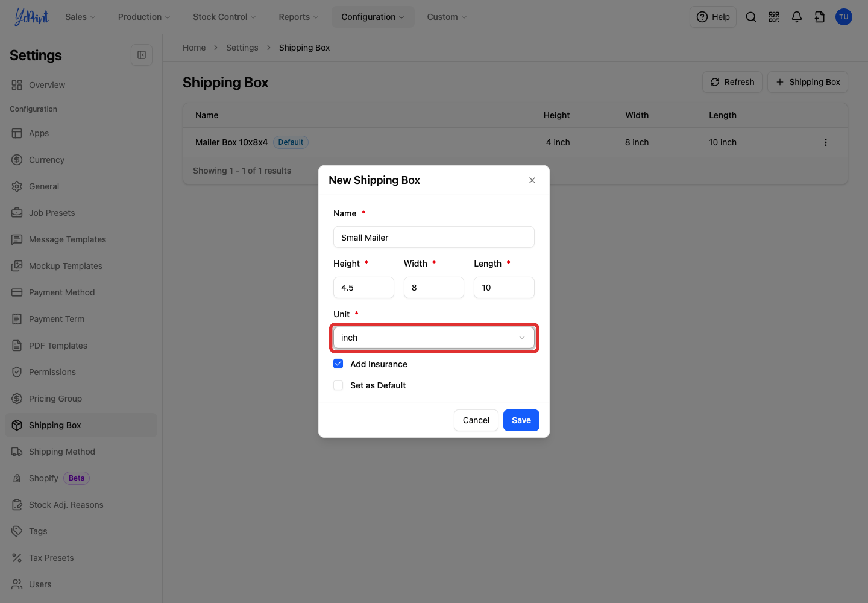Open the search icon in top bar

click(751, 17)
